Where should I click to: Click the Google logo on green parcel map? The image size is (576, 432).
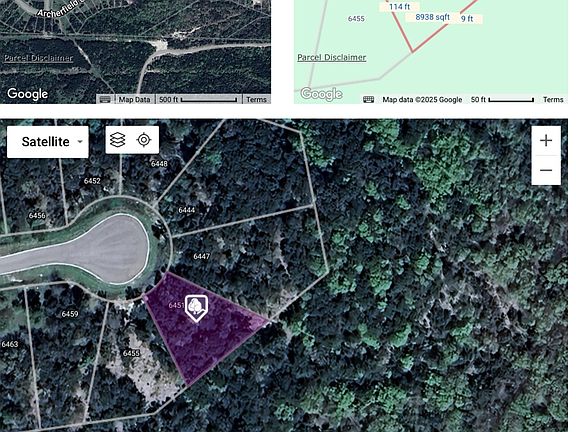[321, 94]
